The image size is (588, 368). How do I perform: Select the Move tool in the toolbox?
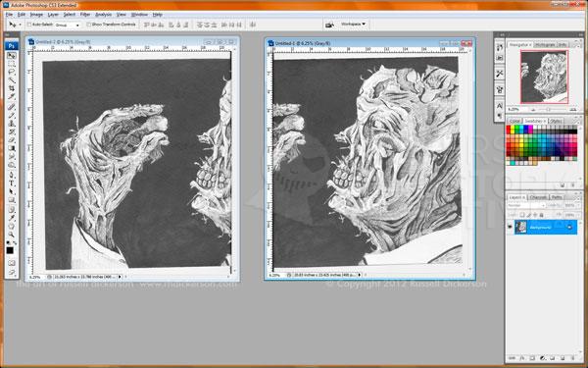pos(12,56)
